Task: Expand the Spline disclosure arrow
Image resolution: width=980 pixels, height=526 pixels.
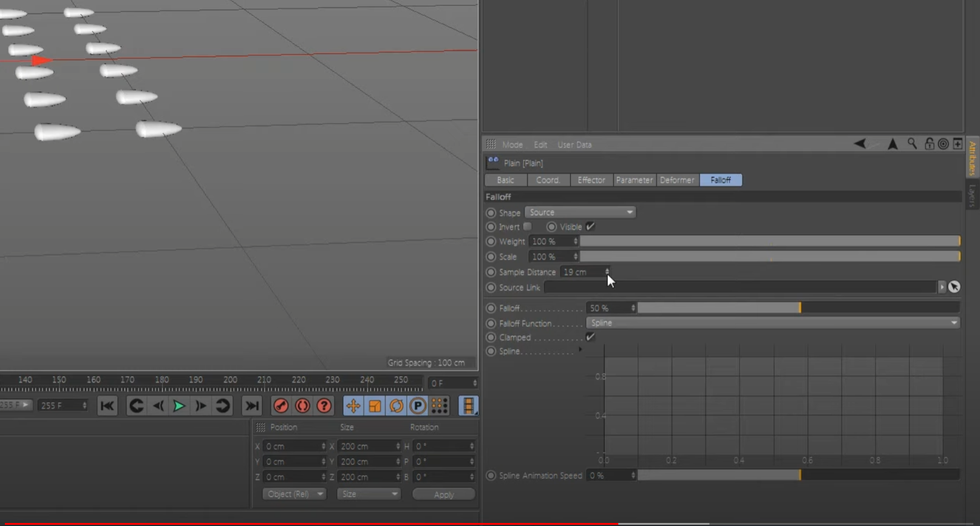Action: (580, 350)
